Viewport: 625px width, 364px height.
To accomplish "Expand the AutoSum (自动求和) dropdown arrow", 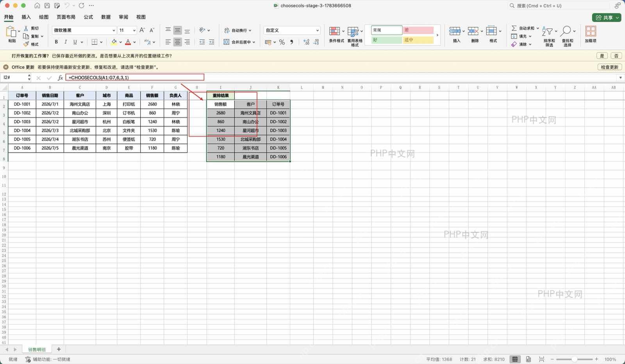I will click(538, 28).
